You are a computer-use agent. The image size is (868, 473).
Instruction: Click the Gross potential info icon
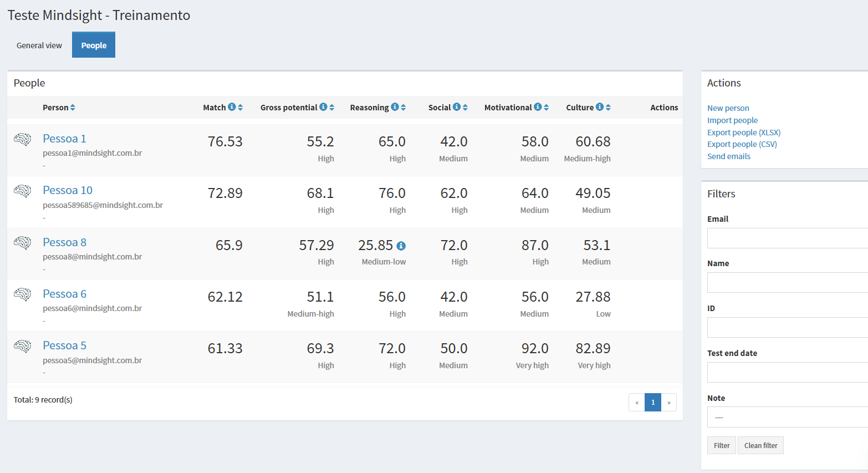[323, 107]
